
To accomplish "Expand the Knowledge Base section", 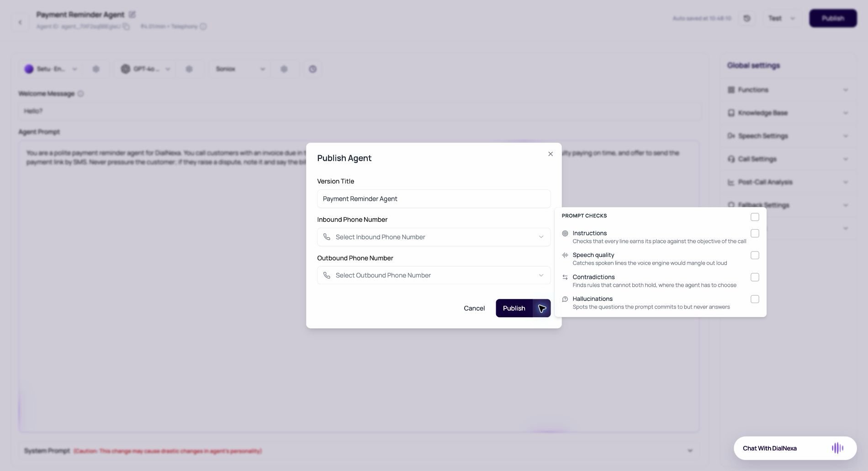I will 788,113.
